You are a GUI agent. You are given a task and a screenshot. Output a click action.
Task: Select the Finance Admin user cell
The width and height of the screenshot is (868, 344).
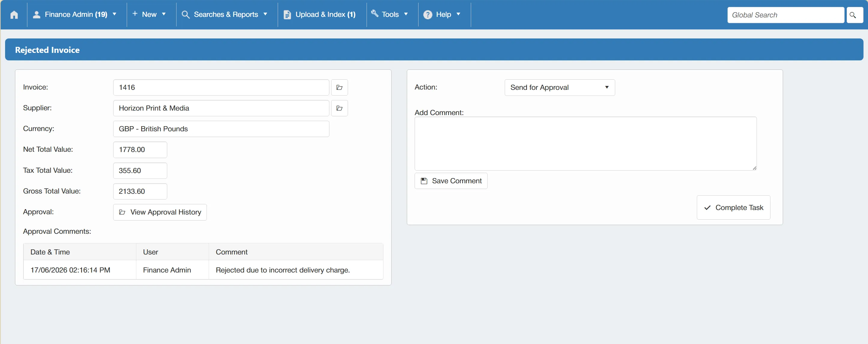pos(172,270)
